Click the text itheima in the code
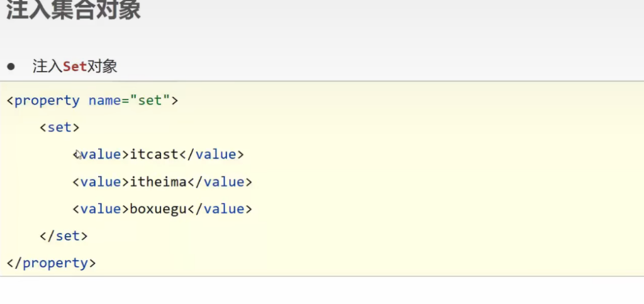 [158, 182]
